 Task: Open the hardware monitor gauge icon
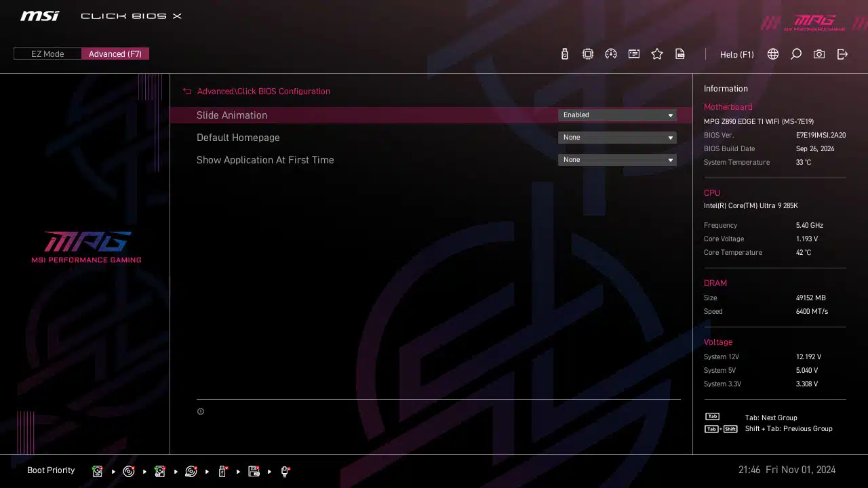click(x=611, y=54)
